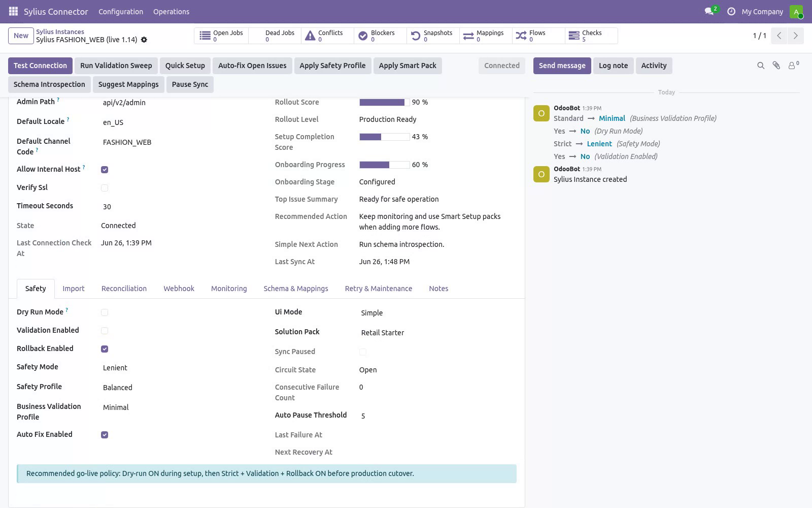
Task: Open the My Company switcher
Action: click(x=762, y=12)
